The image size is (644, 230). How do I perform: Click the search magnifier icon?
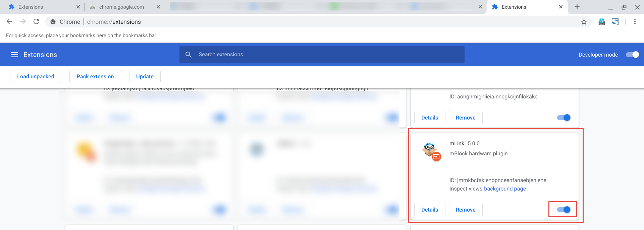click(189, 55)
